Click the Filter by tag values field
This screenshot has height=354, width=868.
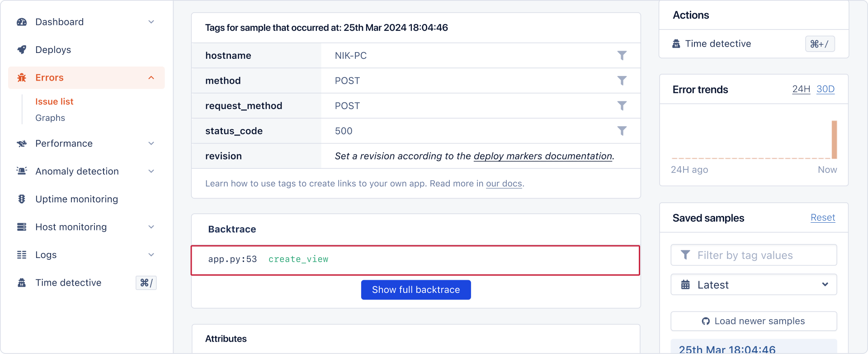(x=754, y=255)
